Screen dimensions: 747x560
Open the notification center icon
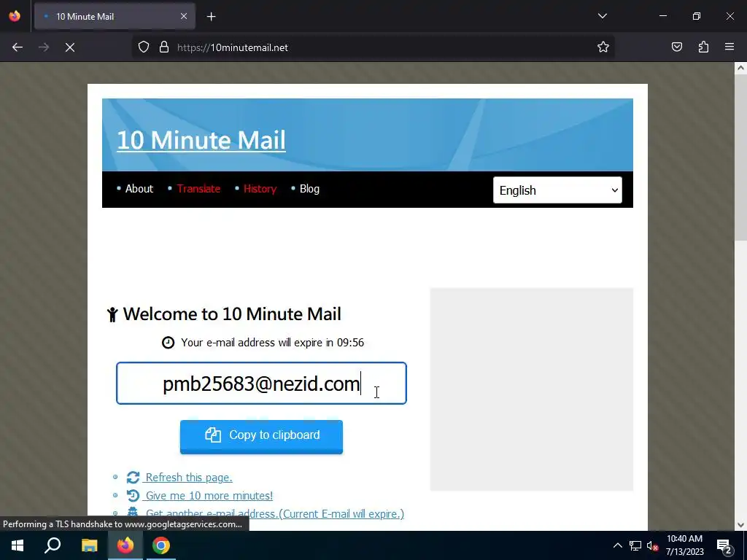click(724, 545)
